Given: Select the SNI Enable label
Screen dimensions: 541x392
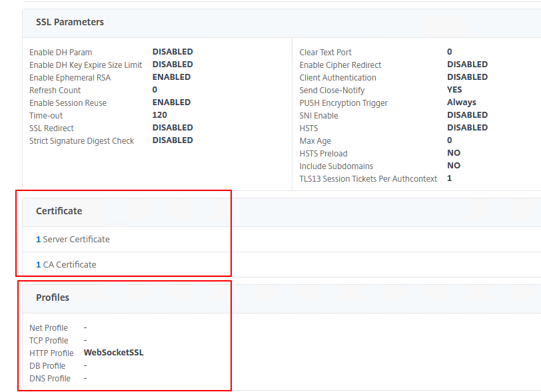Looking at the screenshot, I should pyautogui.click(x=318, y=115).
